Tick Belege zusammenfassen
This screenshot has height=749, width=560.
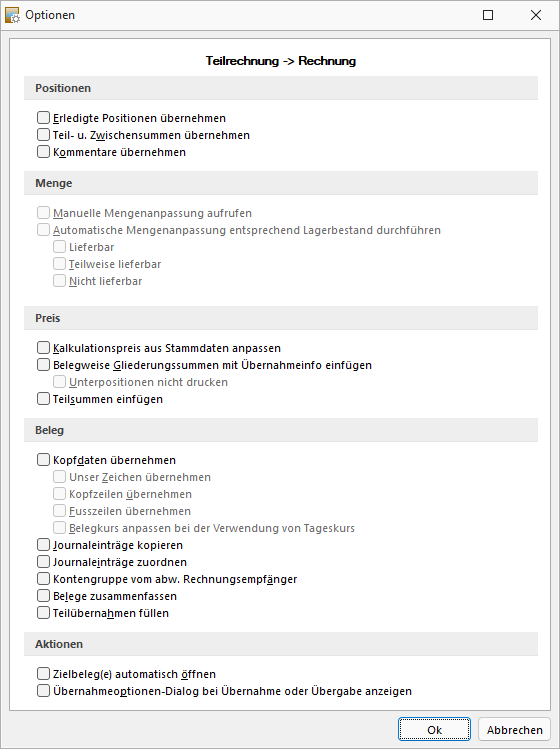tap(43, 596)
